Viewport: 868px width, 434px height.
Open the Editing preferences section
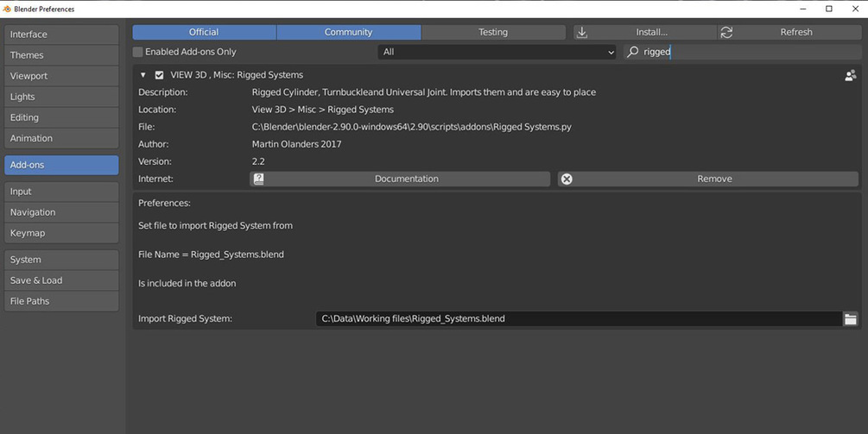pos(61,117)
